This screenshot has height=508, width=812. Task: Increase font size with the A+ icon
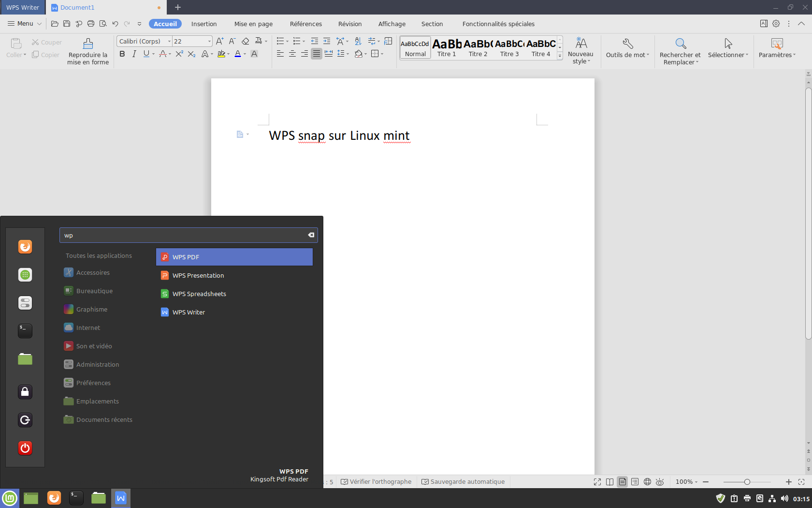[x=219, y=42]
